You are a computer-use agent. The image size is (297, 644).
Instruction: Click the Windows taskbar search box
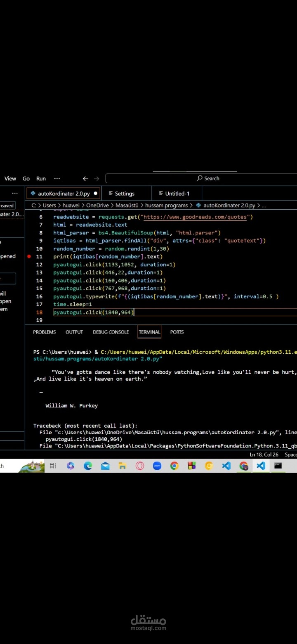click(x=21, y=466)
